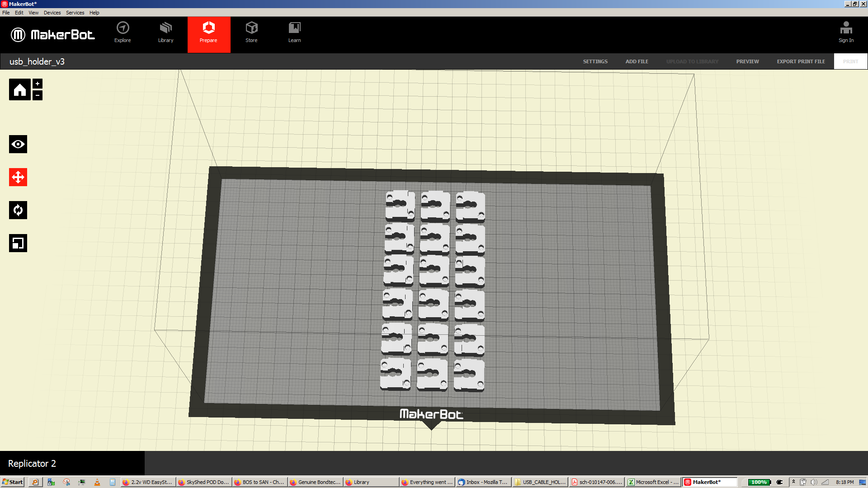The width and height of the screenshot is (868, 488).
Task: Switch to '2.2v WD EasySt...' Firefox window
Action: coord(148,482)
